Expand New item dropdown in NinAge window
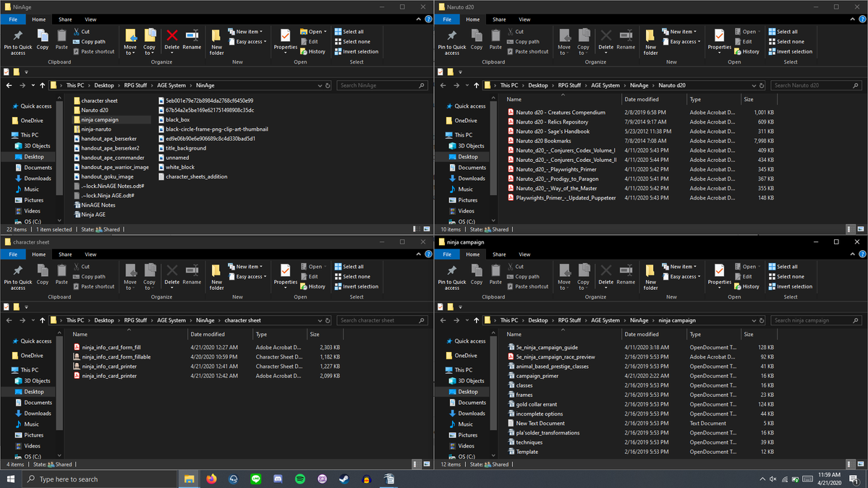 [x=244, y=32]
